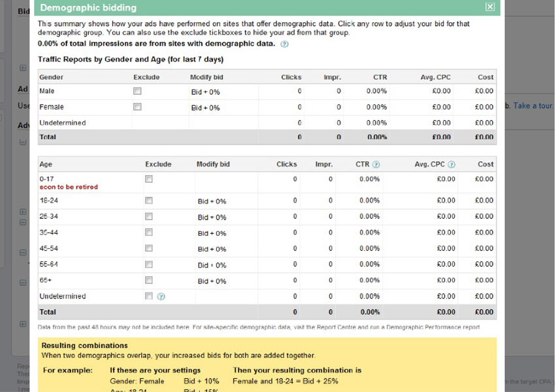Image resolution: width=556 pixels, height=392 pixels.
Task: Click 'Traffic Reports by Gender and Age' heading
Action: point(131,59)
